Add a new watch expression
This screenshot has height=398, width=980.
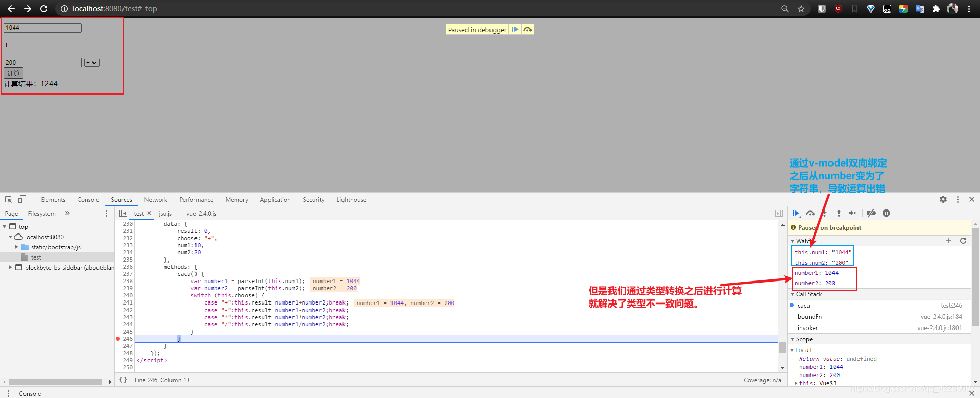[x=949, y=241]
